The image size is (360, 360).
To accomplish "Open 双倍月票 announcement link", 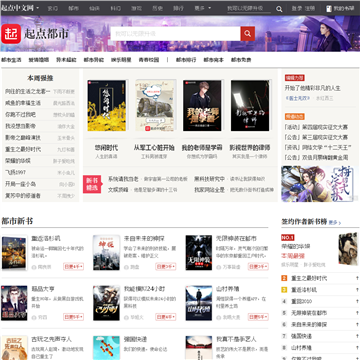I will [x=316, y=157].
